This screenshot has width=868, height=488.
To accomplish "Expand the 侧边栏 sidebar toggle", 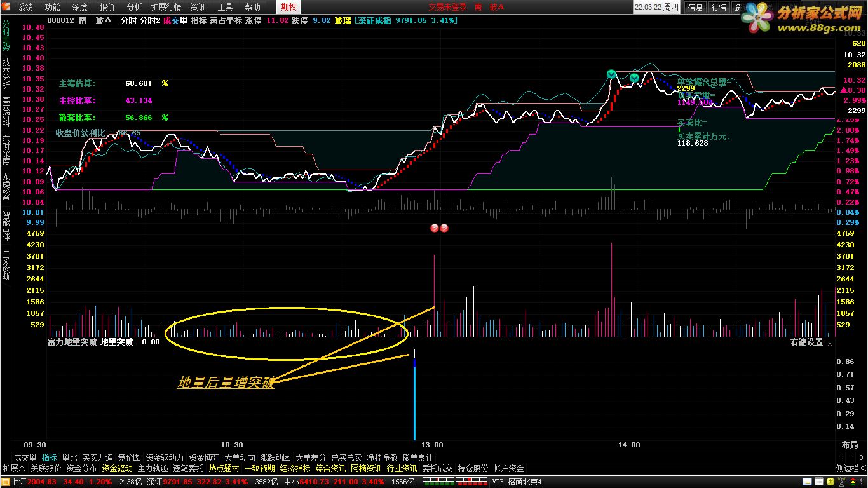I will click(x=850, y=468).
